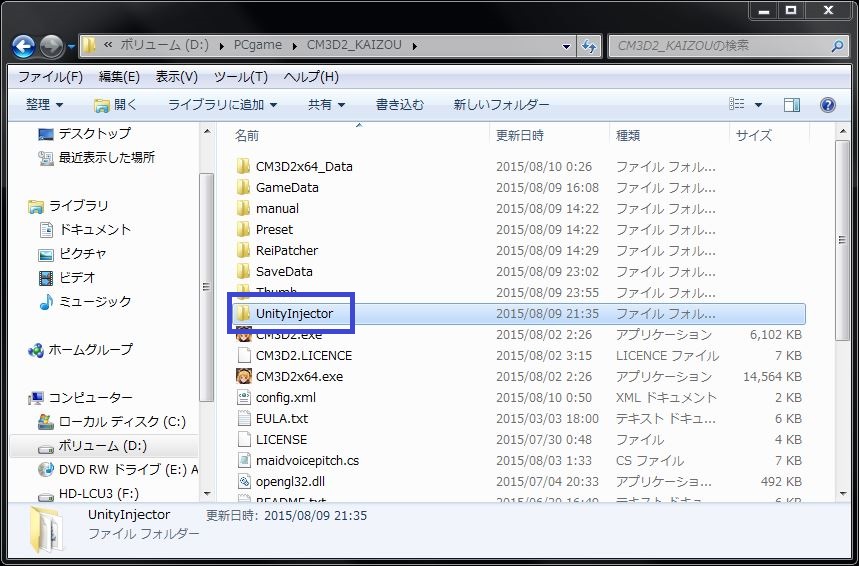Select ボリューム (D:) in the address breadcrumb
859x566 pixels.
164,45
